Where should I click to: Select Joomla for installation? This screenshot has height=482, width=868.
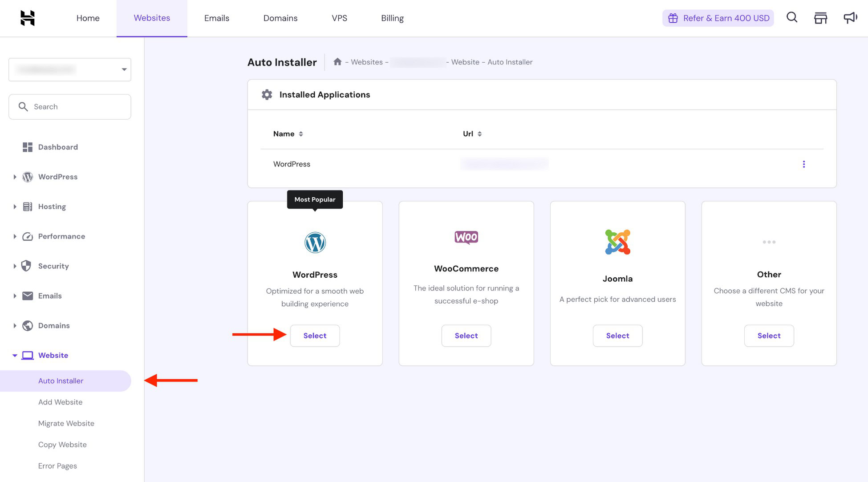618,336
